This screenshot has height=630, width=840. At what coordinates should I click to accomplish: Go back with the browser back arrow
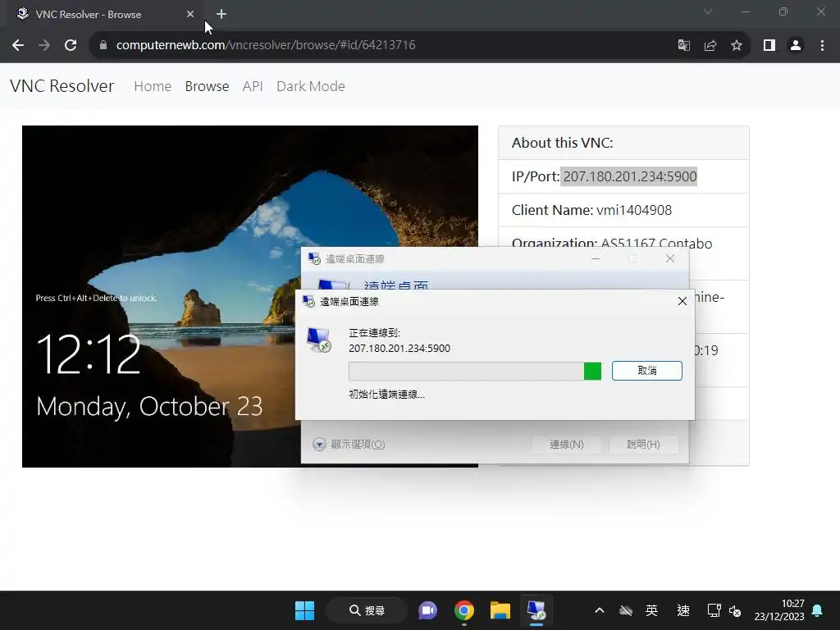click(x=18, y=45)
